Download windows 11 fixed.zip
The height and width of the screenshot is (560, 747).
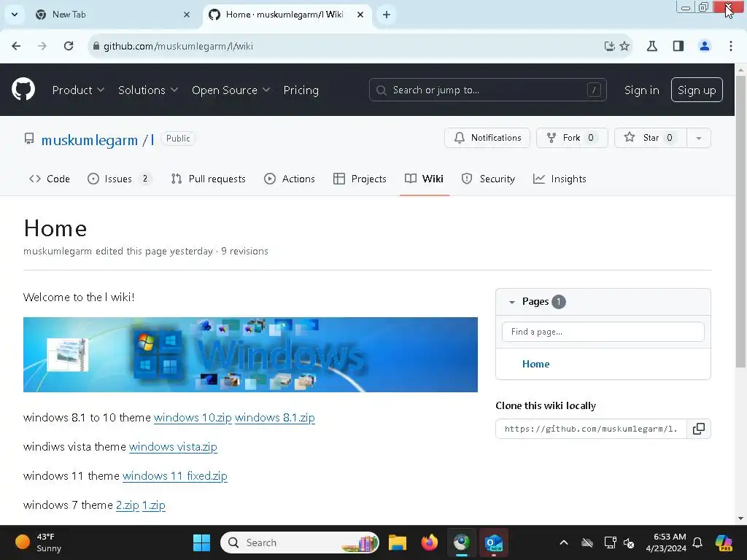(175, 475)
